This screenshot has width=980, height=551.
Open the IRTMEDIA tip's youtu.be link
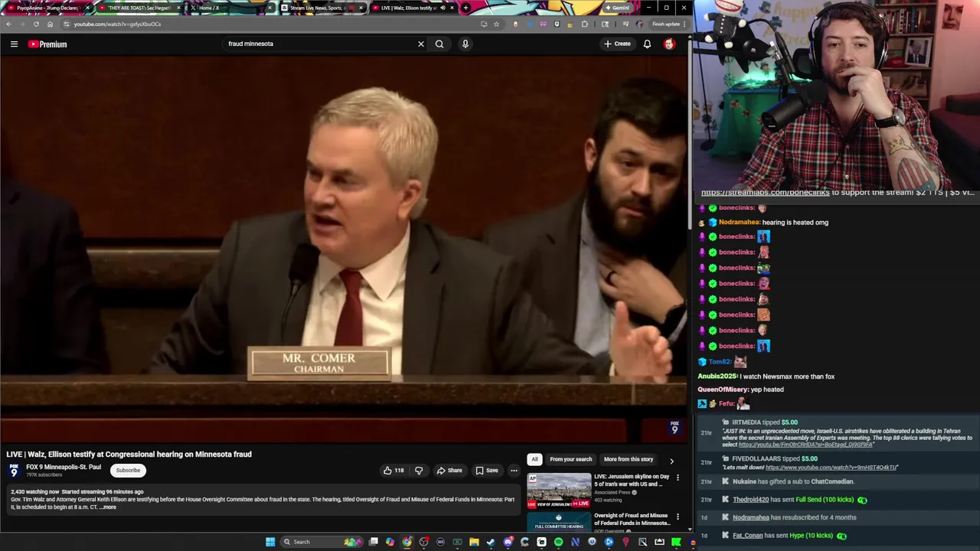coord(805,445)
